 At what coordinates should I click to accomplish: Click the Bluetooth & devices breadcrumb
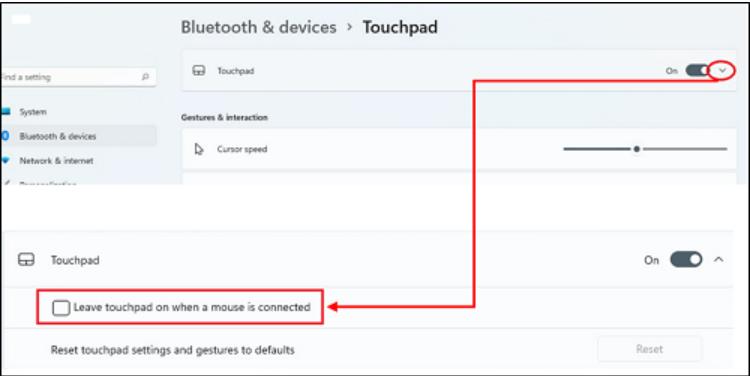258,27
